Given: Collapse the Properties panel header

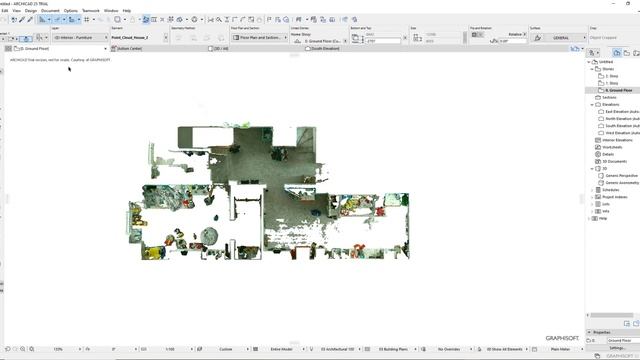Looking at the screenshot, I should point(612,332).
